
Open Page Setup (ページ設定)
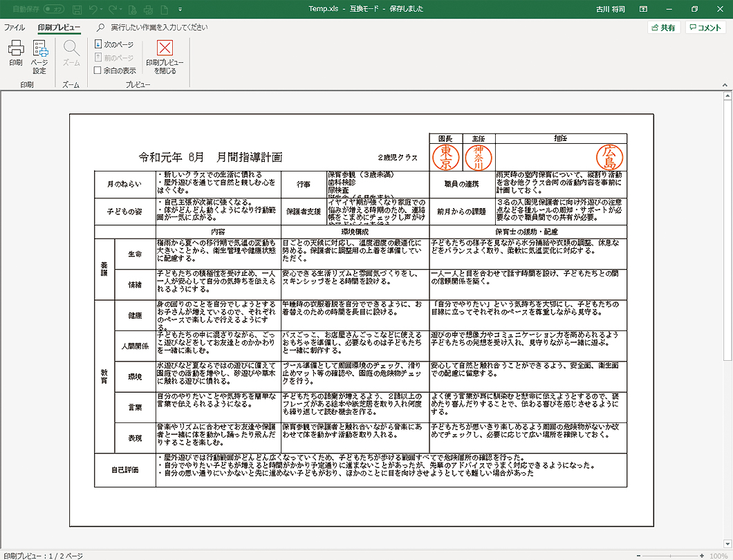pyautogui.click(x=39, y=56)
